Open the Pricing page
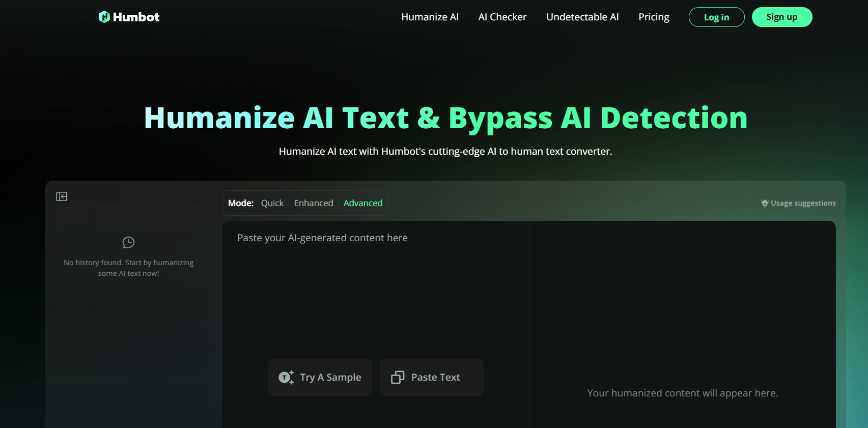This screenshot has height=428, width=868. (654, 17)
